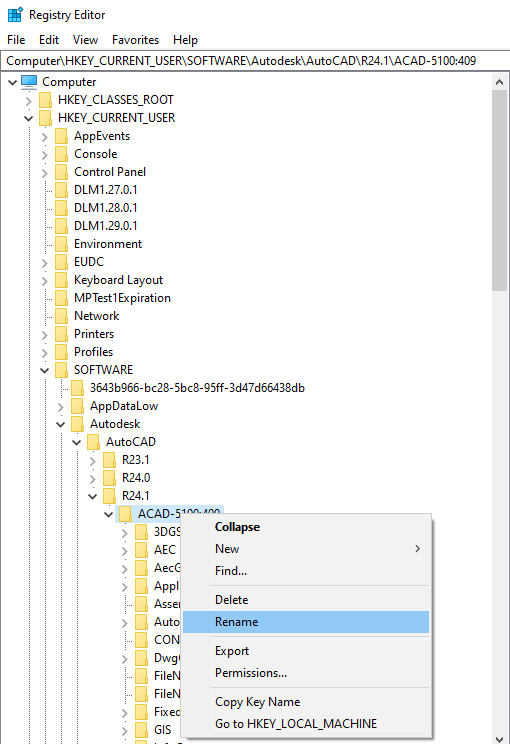Select the DLM1.29.0.1 key
The image size is (510, 744).
click(105, 226)
